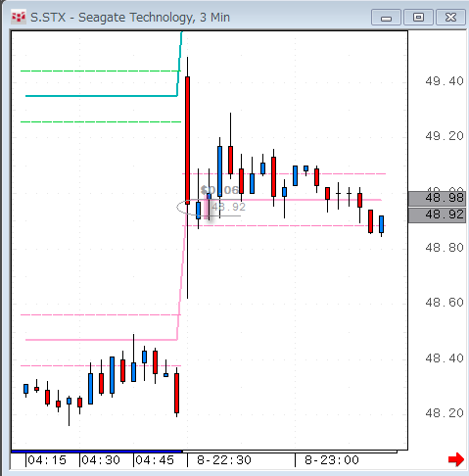Click the last blue candle on the right
The image size is (469, 476).
tap(381, 224)
